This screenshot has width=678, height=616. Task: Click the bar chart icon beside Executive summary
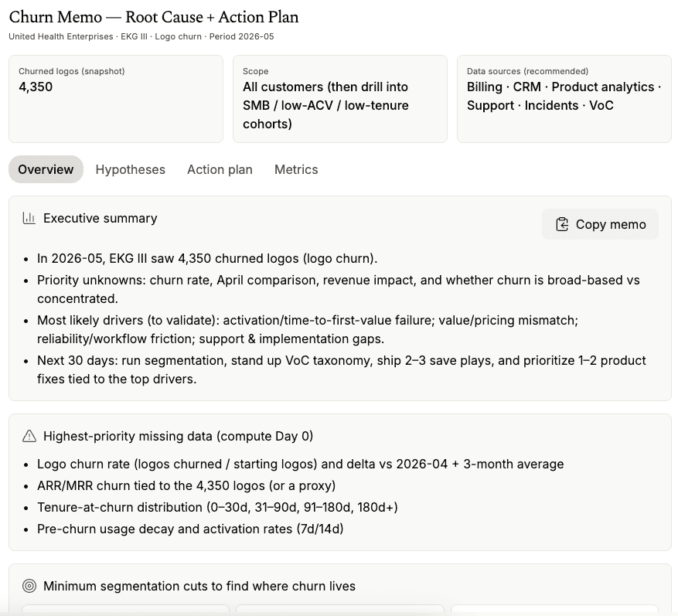click(x=29, y=218)
